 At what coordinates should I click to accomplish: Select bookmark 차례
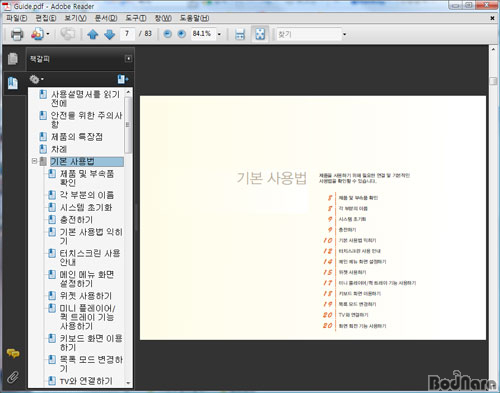[x=59, y=149]
